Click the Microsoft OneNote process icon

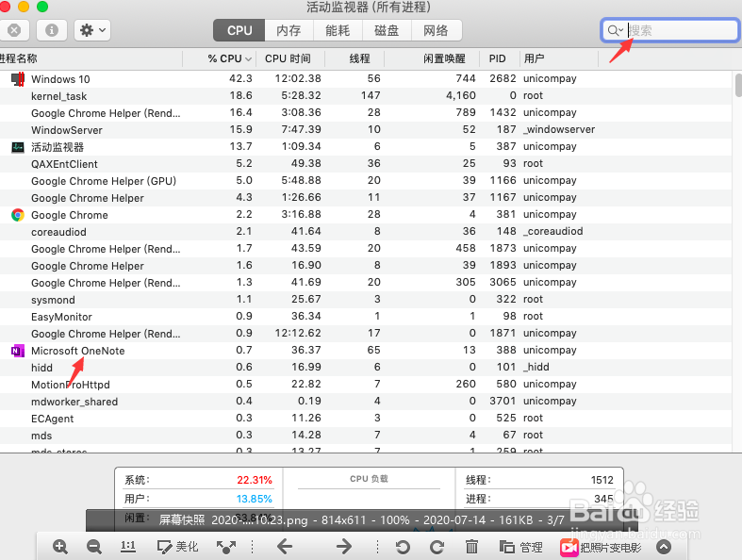tap(18, 351)
